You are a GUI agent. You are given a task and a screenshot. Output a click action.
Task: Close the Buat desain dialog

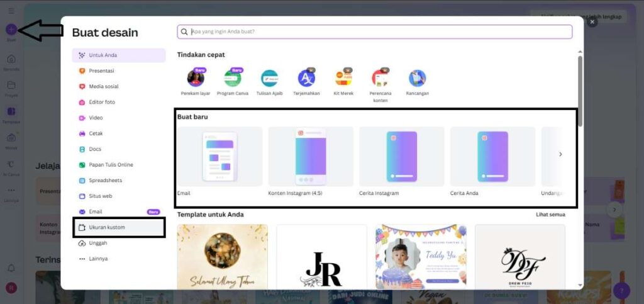click(x=592, y=22)
